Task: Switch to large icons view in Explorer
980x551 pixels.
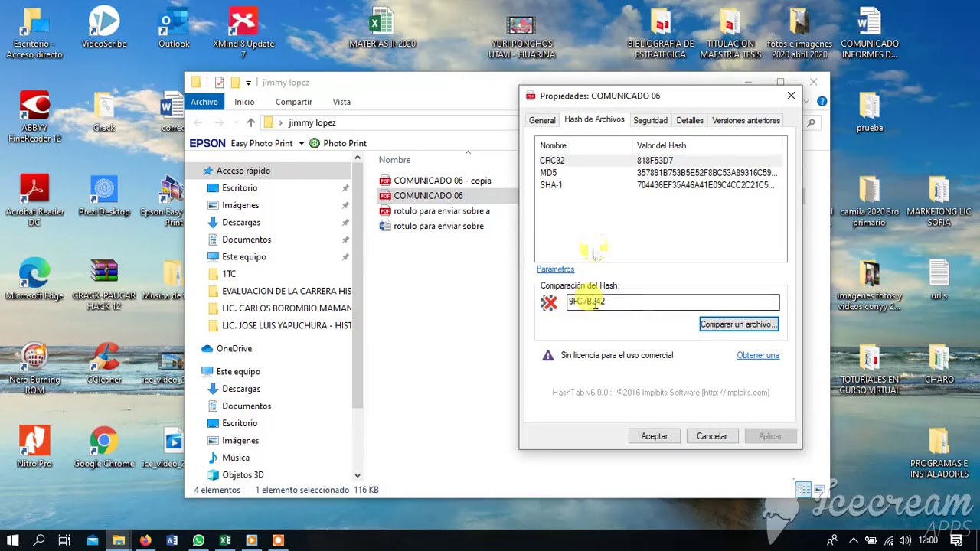Action: coord(818,490)
